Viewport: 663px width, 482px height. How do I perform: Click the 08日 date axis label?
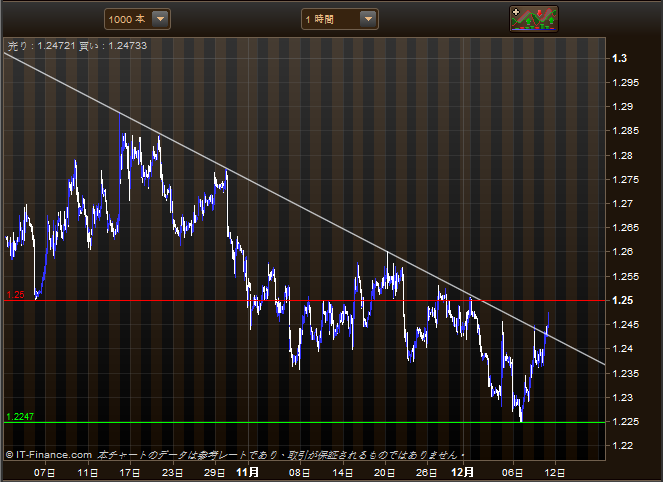click(299, 473)
